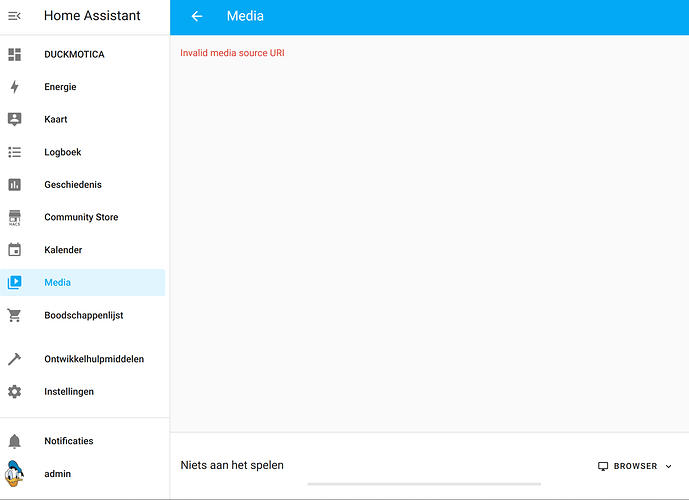This screenshot has width=689, height=500.
Task: Open the DUCKMOTICA dashboard icon
Action: click(x=15, y=54)
